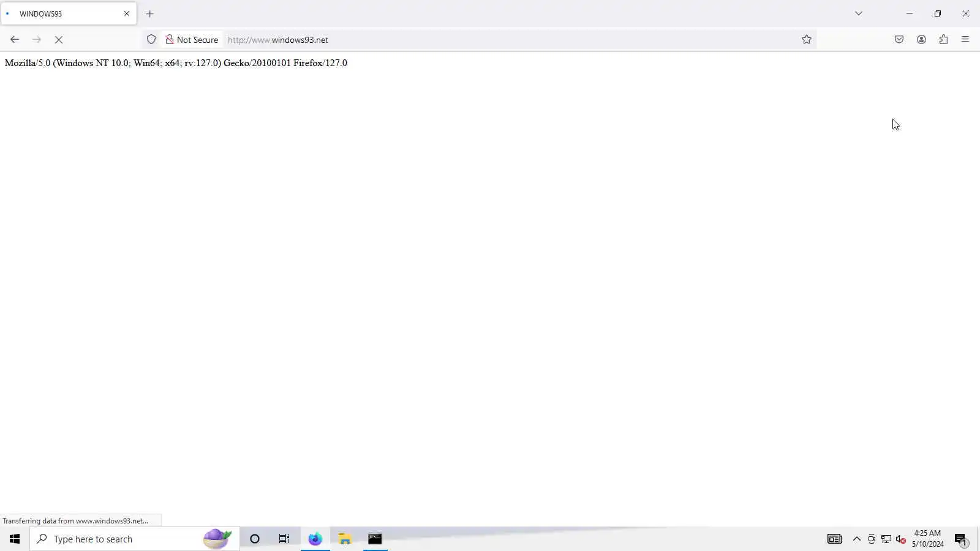Stop loading the page

click(59, 40)
